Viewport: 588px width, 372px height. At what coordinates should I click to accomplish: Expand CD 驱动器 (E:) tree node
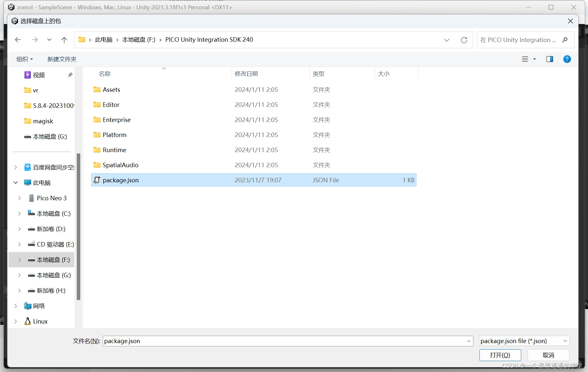click(19, 244)
